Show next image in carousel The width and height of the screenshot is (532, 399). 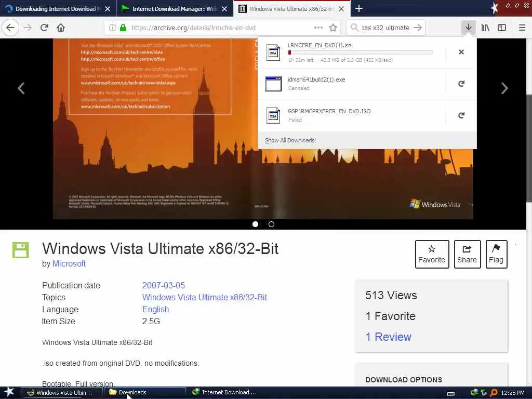504,88
